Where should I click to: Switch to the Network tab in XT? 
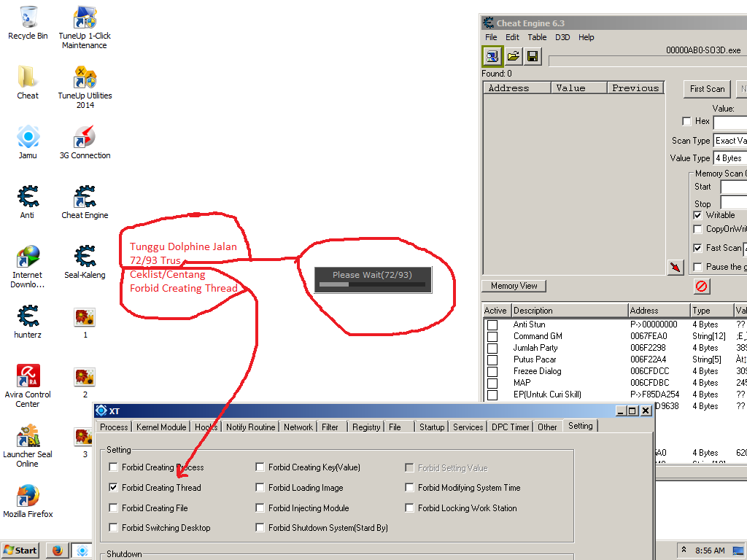click(x=298, y=427)
